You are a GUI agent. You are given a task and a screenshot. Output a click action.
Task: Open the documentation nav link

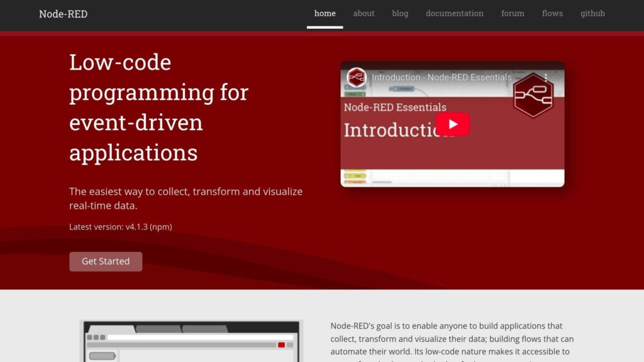(x=455, y=14)
